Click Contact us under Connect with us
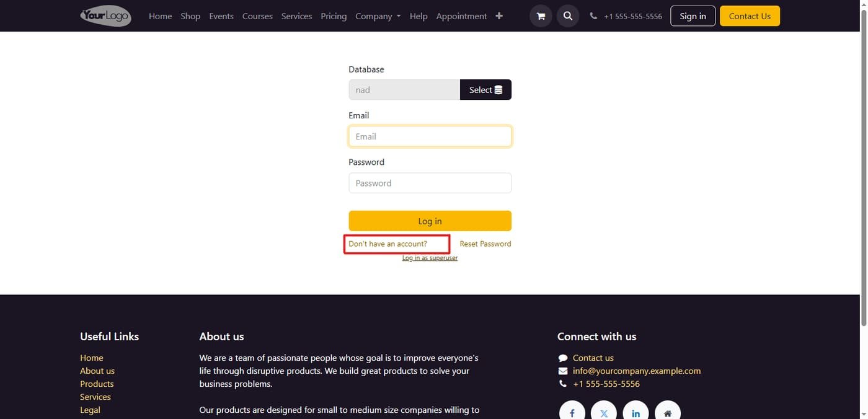Image resolution: width=868 pixels, height=419 pixels. click(593, 358)
